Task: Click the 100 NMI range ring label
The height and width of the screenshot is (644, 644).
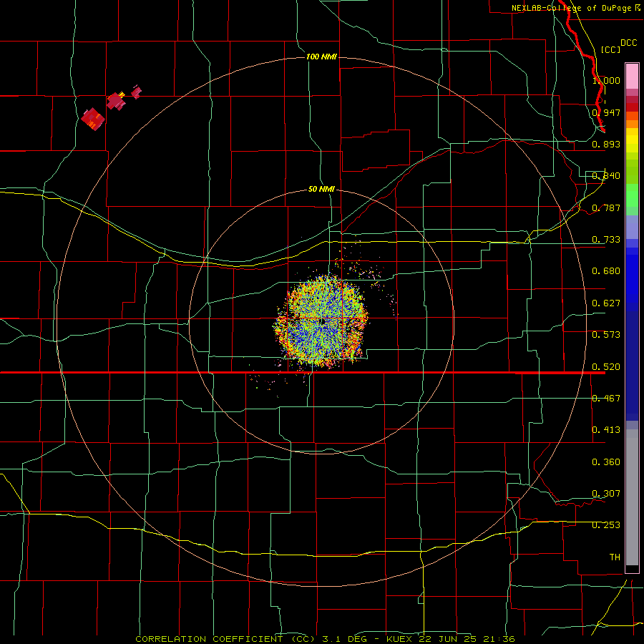Action: (x=321, y=57)
